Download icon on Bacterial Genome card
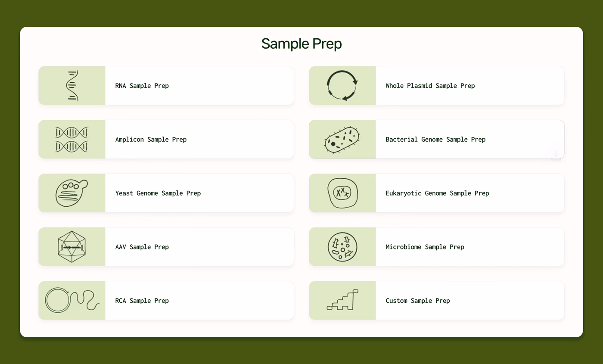This screenshot has height=364, width=603. click(x=556, y=154)
